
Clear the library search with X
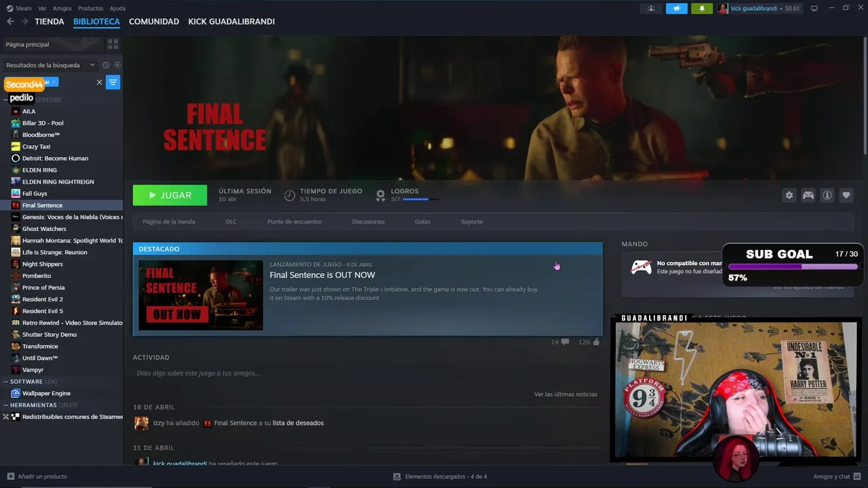pyautogui.click(x=99, y=82)
